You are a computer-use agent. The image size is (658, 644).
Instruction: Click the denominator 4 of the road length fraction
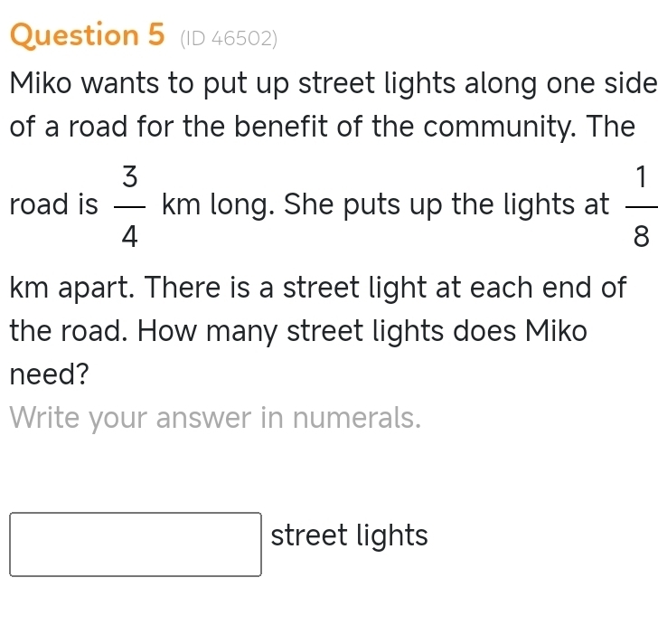point(130,236)
